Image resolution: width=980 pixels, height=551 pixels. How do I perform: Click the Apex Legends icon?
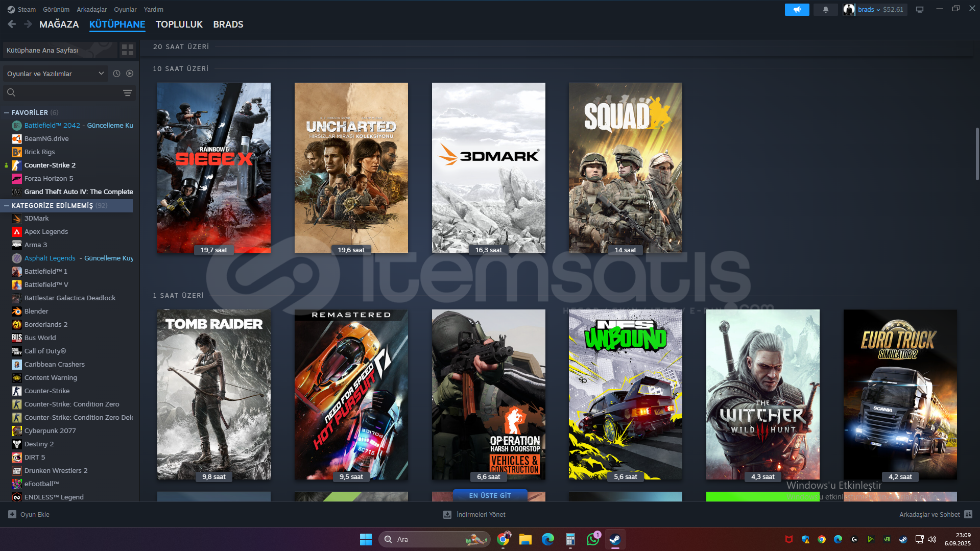coord(17,231)
